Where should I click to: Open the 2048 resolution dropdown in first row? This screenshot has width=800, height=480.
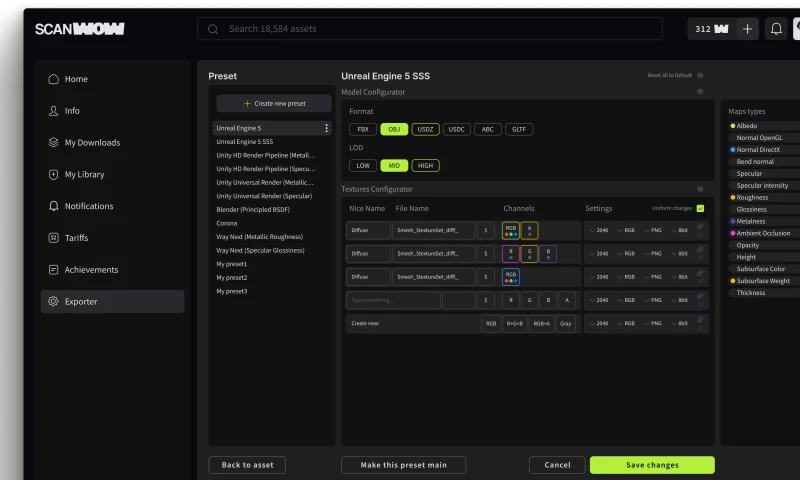click(599, 231)
